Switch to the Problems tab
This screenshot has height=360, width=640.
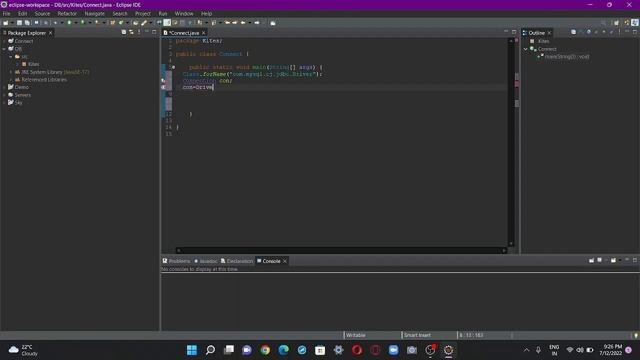click(176, 261)
